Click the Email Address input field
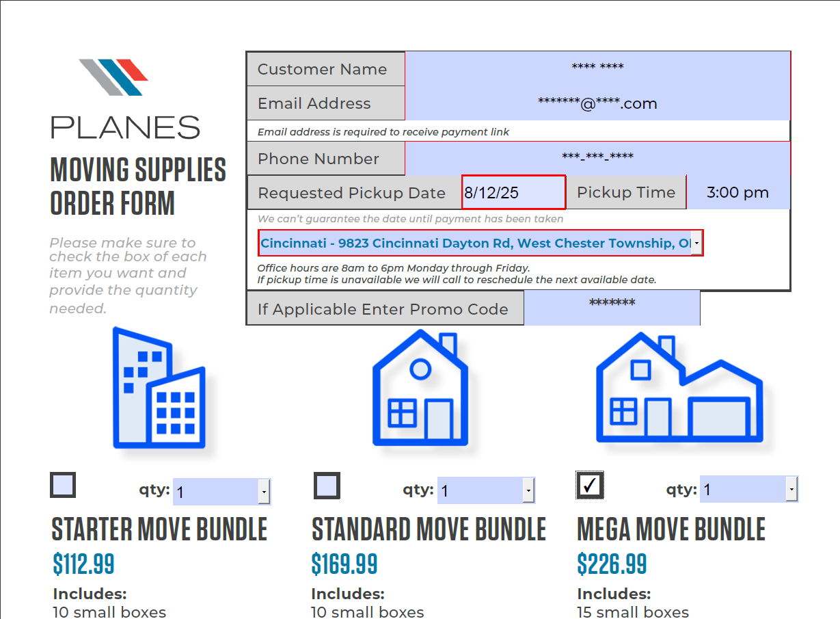The width and height of the screenshot is (840, 619). (598, 103)
